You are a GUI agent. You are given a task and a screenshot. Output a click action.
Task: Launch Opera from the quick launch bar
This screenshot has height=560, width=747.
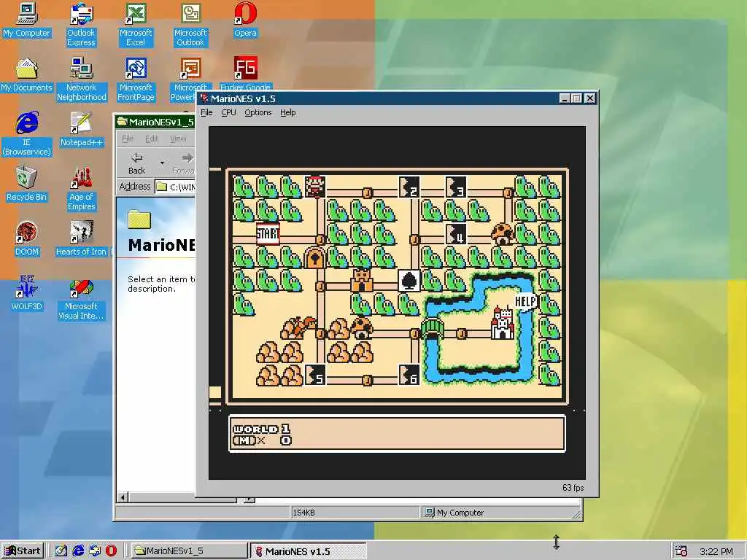(x=111, y=551)
